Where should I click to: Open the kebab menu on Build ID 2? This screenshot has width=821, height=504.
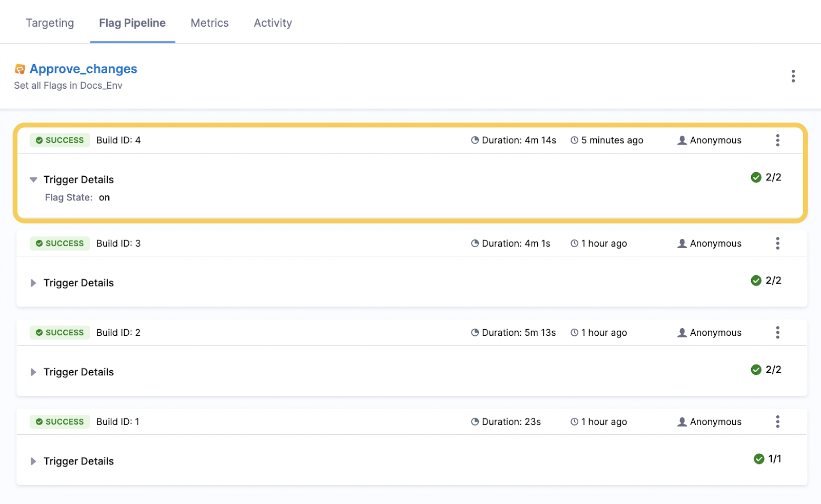pos(778,332)
